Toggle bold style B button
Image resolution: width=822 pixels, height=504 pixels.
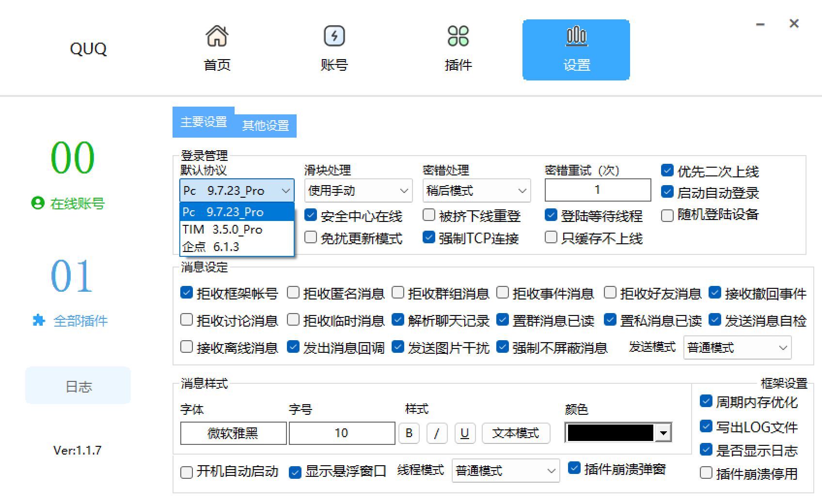point(409,433)
